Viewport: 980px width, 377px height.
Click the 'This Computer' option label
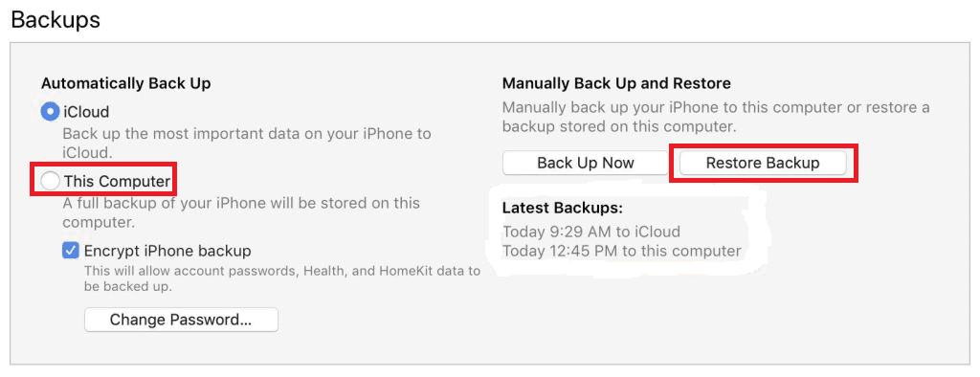(117, 181)
